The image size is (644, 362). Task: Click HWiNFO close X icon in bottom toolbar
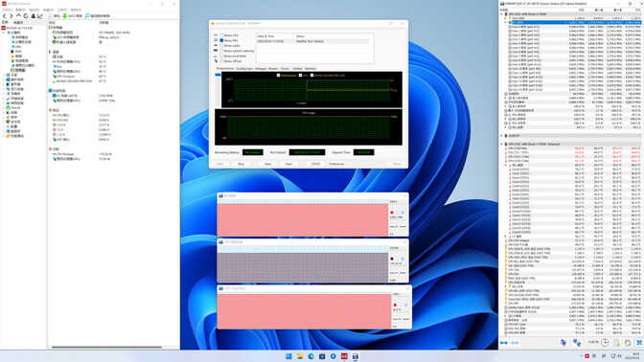tap(639, 342)
